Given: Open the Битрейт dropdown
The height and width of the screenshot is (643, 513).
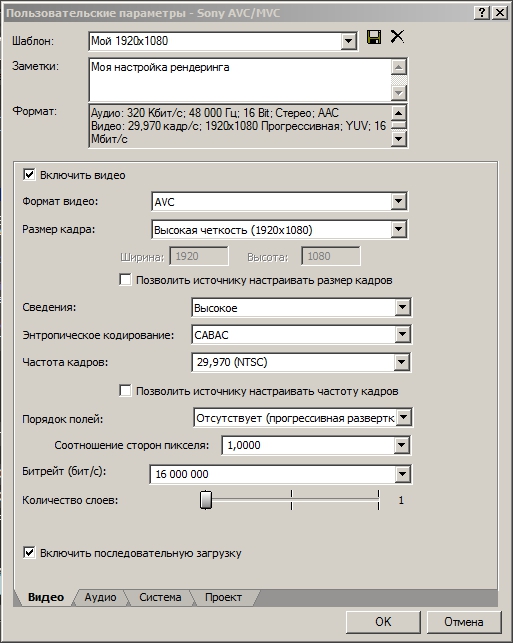Looking at the screenshot, I should tap(402, 474).
